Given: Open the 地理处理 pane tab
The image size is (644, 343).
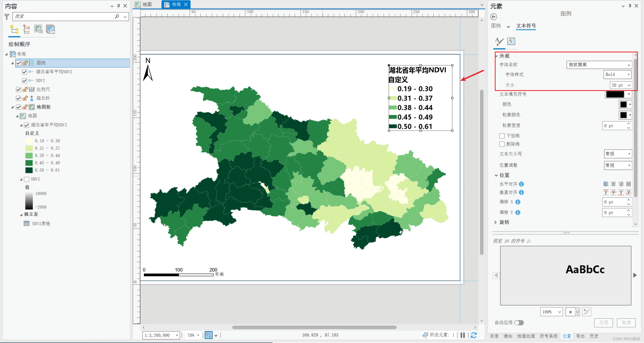Looking at the screenshot, I should (526, 336).
